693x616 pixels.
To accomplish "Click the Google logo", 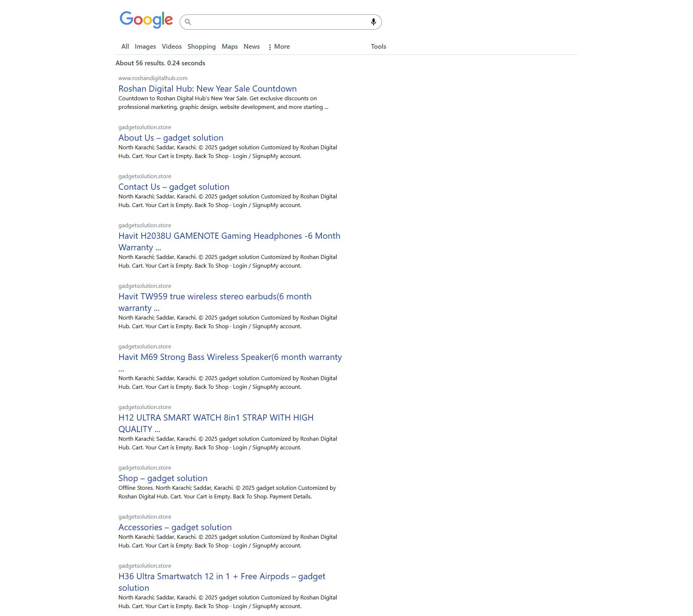I will pos(146,20).
